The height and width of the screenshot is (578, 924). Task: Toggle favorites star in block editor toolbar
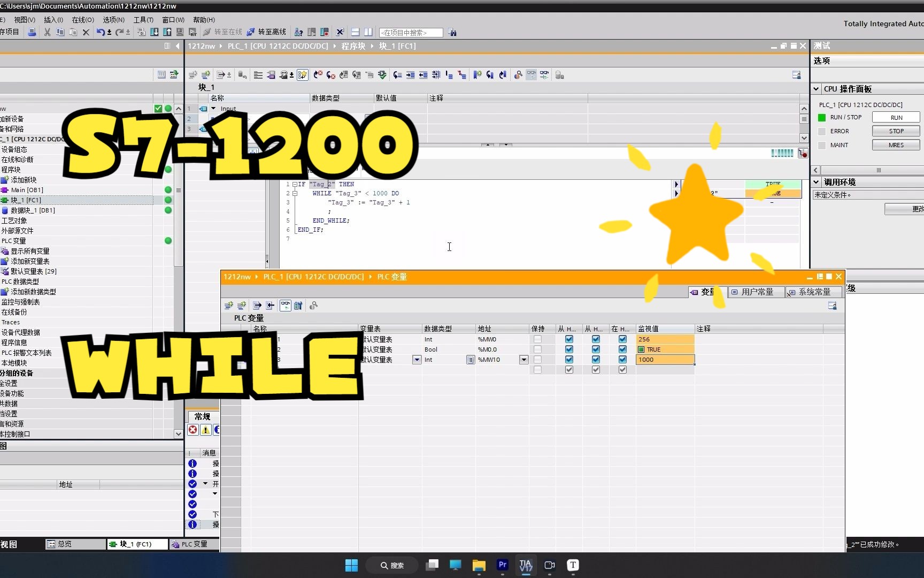pos(303,75)
